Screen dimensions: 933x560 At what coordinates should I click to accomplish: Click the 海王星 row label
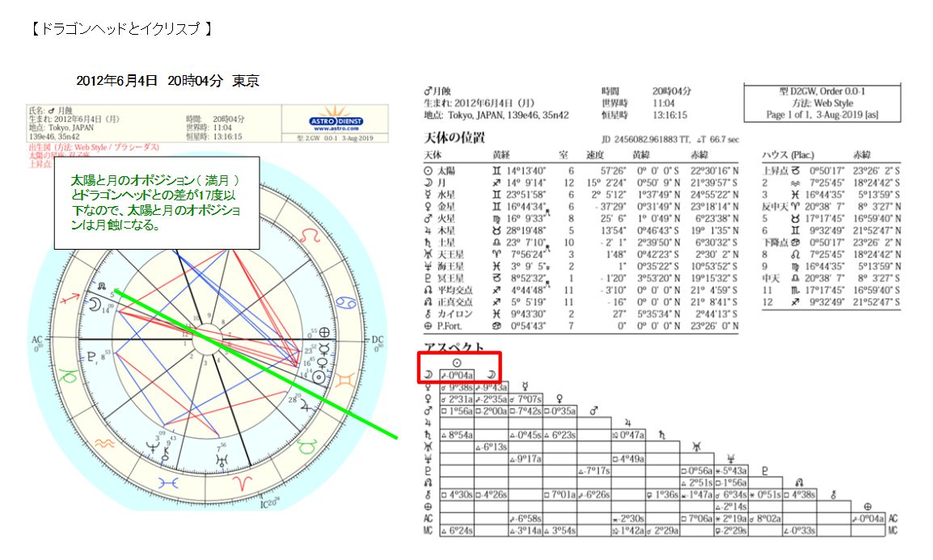click(450, 267)
